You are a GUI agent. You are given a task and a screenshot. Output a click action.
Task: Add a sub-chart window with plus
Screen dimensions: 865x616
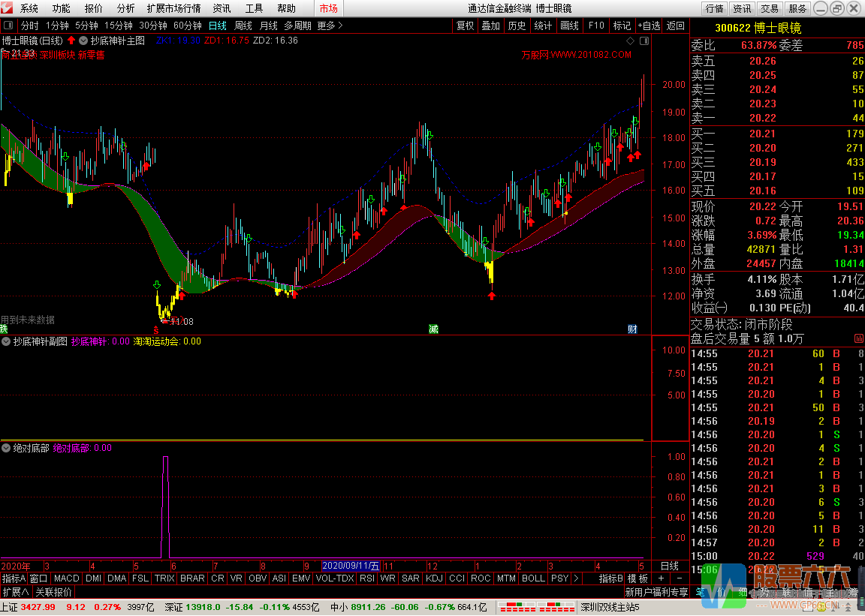click(x=661, y=578)
